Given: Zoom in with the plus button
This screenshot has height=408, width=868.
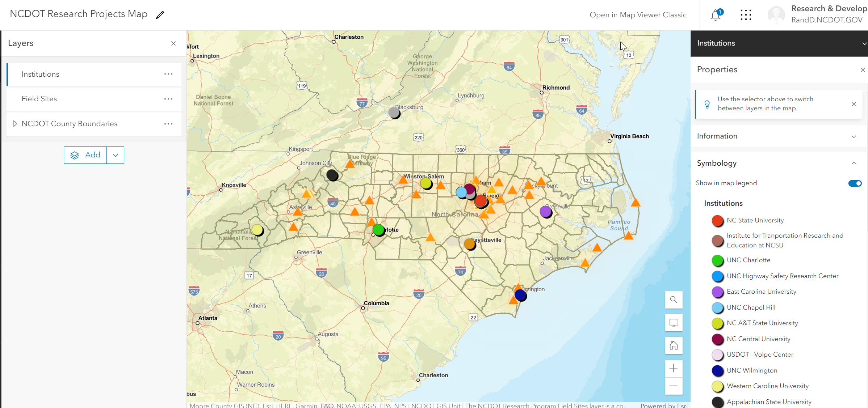Looking at the screenshot, I should click(674, 369).
